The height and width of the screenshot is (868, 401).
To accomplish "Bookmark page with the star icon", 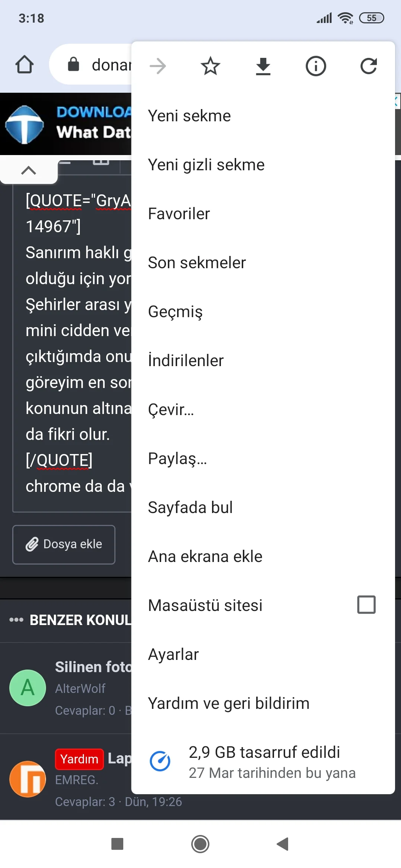I will (211, 66).
